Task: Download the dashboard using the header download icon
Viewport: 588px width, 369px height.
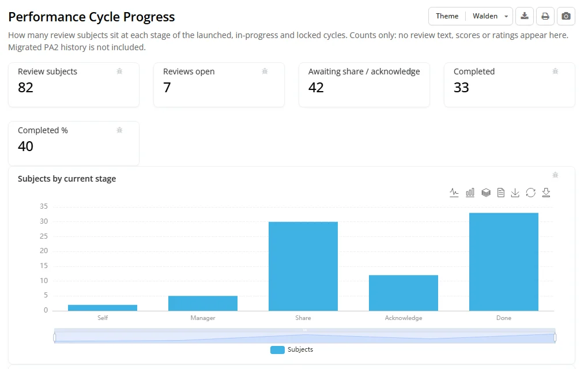Action: (525, 16)
